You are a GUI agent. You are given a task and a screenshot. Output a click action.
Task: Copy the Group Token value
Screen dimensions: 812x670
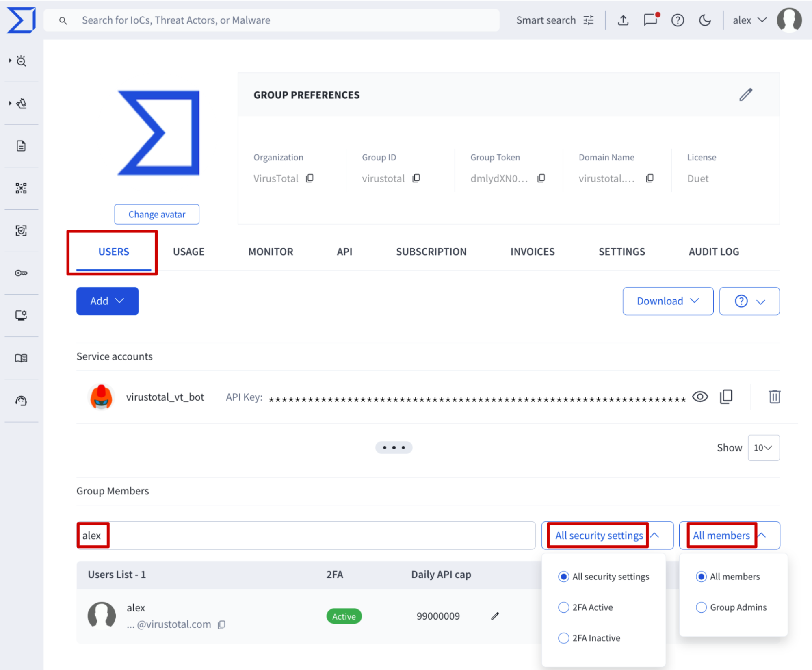pyautogui.click(x=541, y=178)
